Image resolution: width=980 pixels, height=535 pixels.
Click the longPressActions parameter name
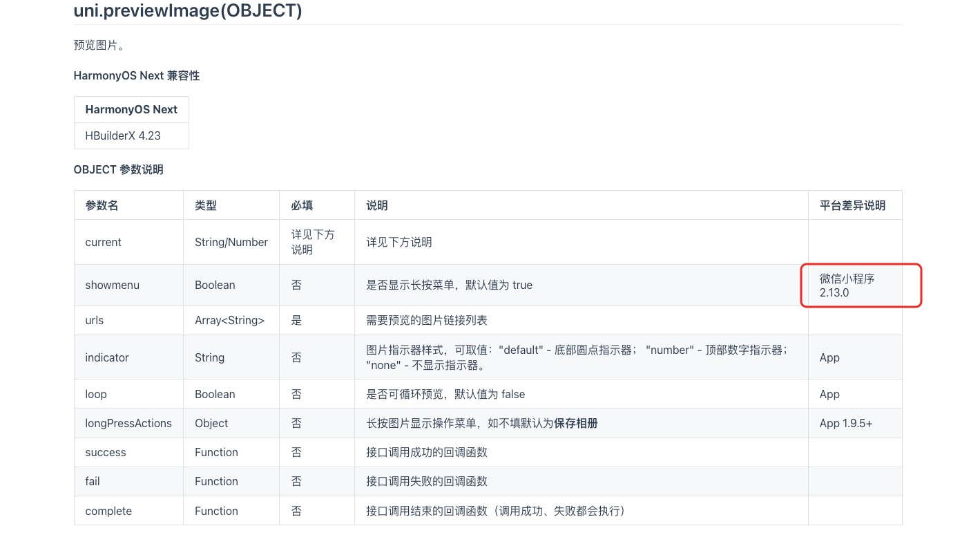[128, 423]
